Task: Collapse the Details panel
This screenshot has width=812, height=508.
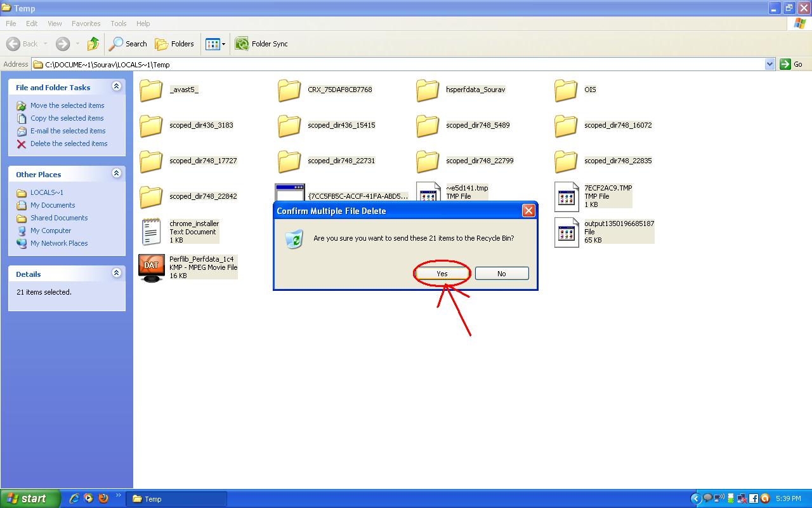Action: point(116,273)
